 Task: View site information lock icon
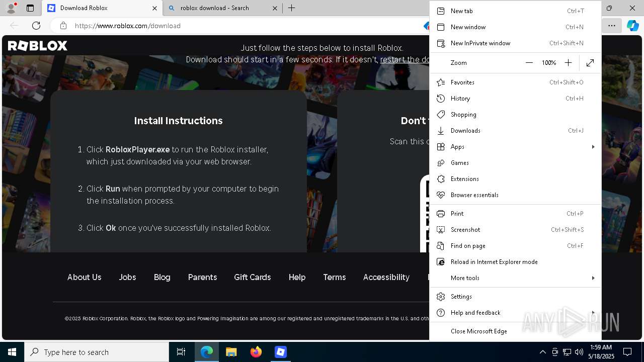[x=63, y=26]
